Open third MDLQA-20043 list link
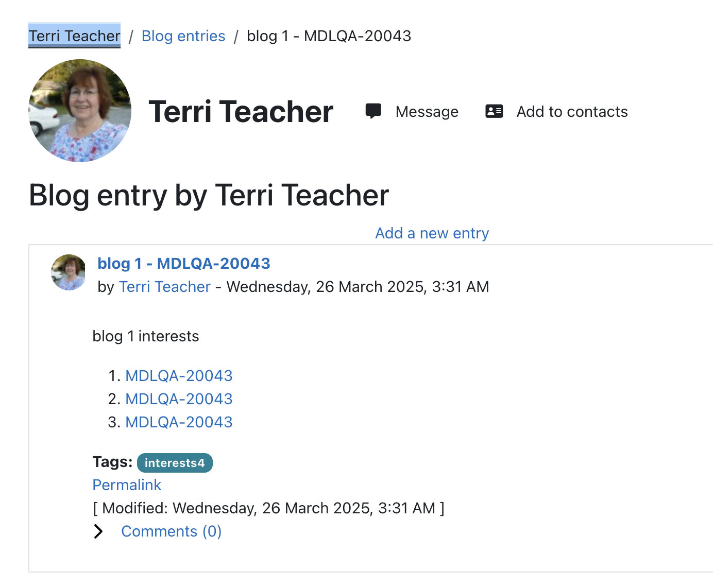 179,422
